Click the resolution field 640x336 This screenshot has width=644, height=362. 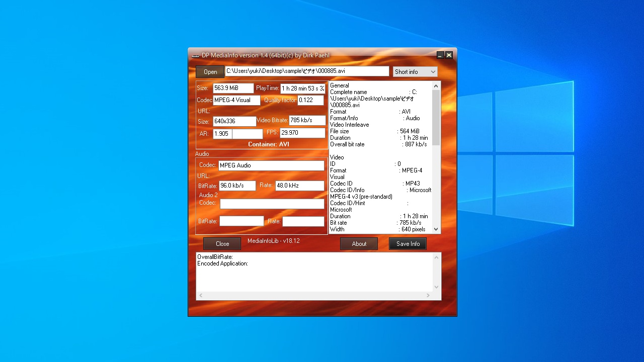(x=234, y=121)
